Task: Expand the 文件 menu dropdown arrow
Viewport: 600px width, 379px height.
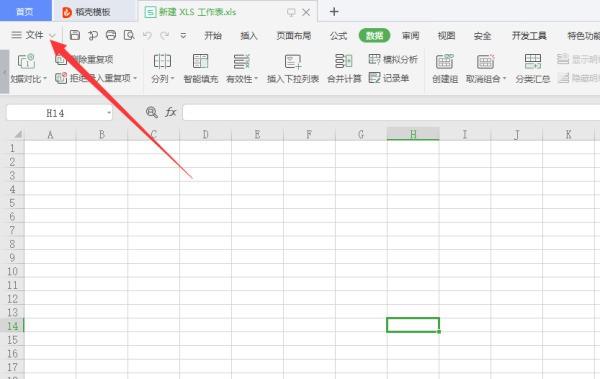Action: (52, 36)
